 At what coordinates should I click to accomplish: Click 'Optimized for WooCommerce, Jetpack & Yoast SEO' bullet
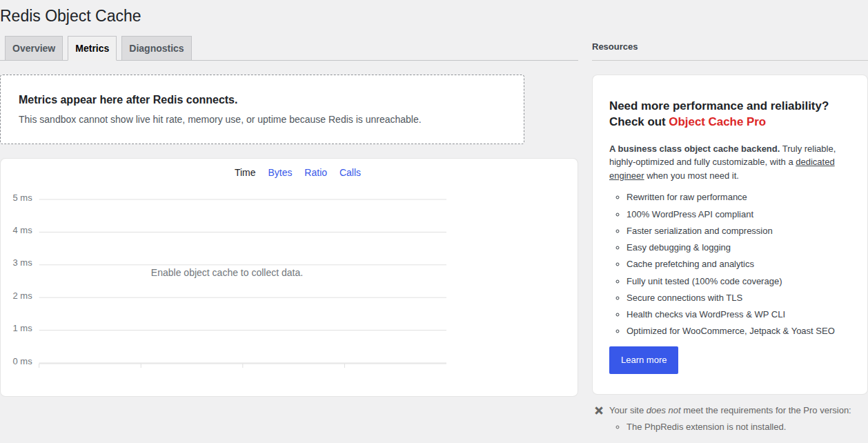click(x=731, y=331)
